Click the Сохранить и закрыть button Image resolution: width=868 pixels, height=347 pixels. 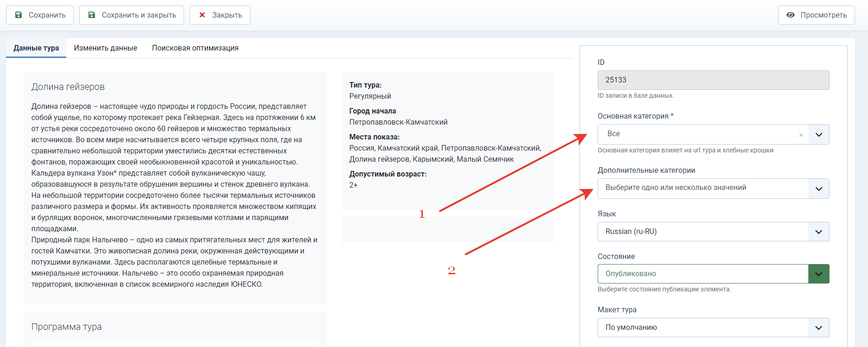click(132, 15)
